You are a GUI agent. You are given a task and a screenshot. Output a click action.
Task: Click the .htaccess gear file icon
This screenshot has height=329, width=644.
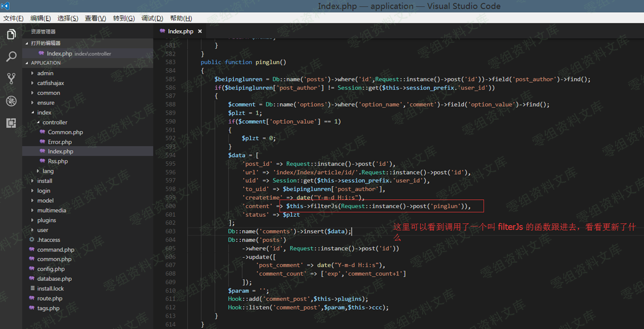tap(32, 240)
